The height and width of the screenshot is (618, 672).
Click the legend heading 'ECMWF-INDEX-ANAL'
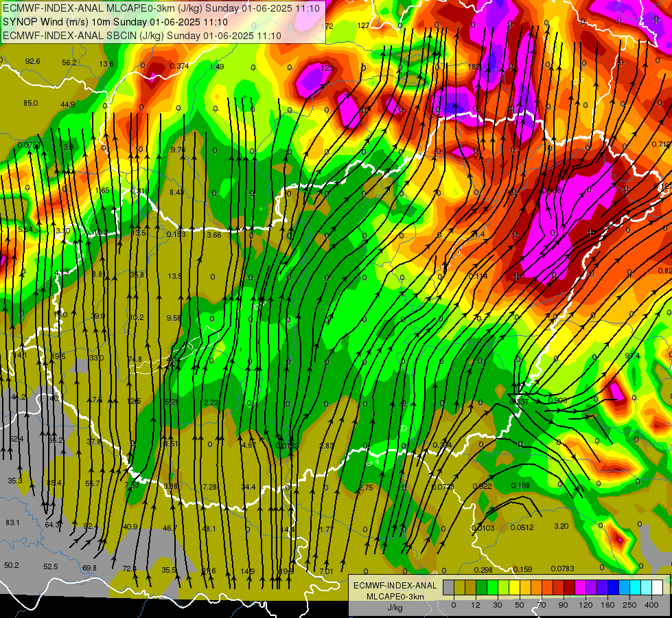click(x=395, y=586)
